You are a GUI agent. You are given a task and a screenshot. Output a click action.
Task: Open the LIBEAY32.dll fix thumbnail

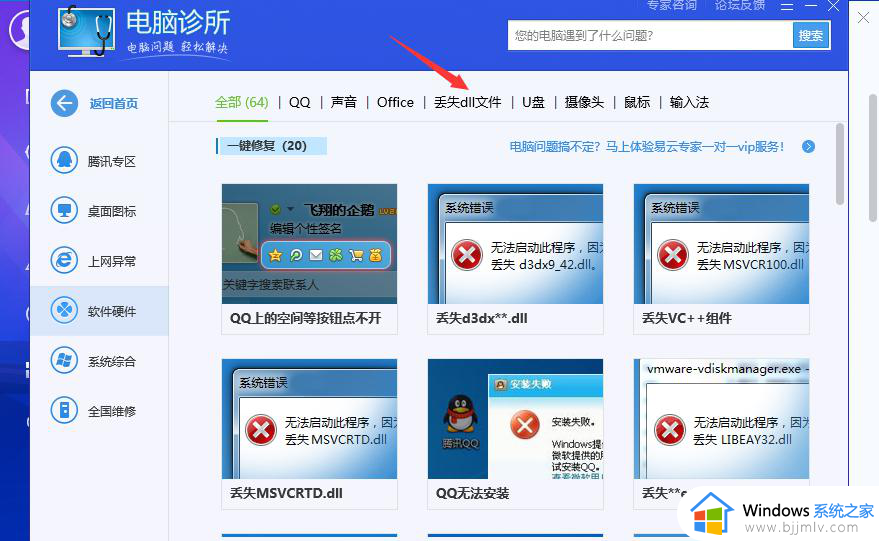click(x=721, y=419)
